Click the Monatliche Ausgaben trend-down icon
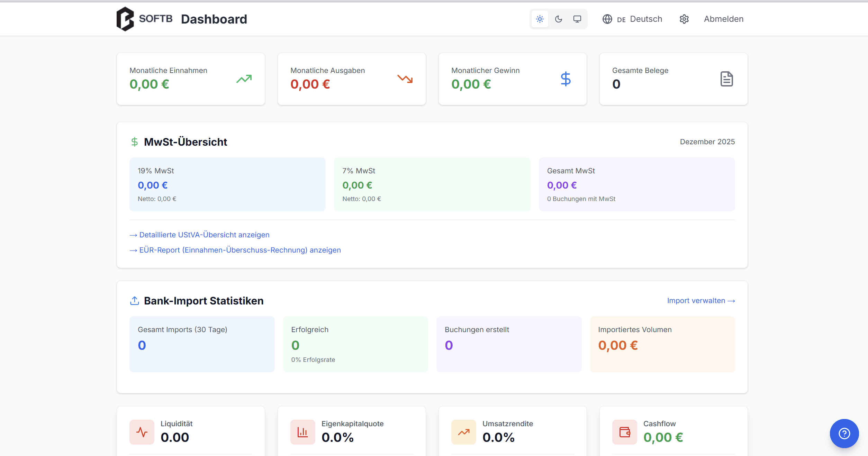 coord(405,79)
